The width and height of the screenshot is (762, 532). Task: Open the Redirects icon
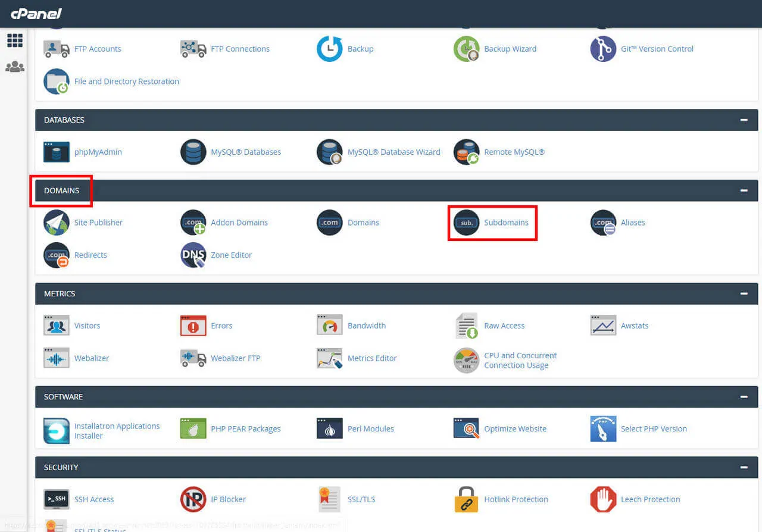(57, 255)
